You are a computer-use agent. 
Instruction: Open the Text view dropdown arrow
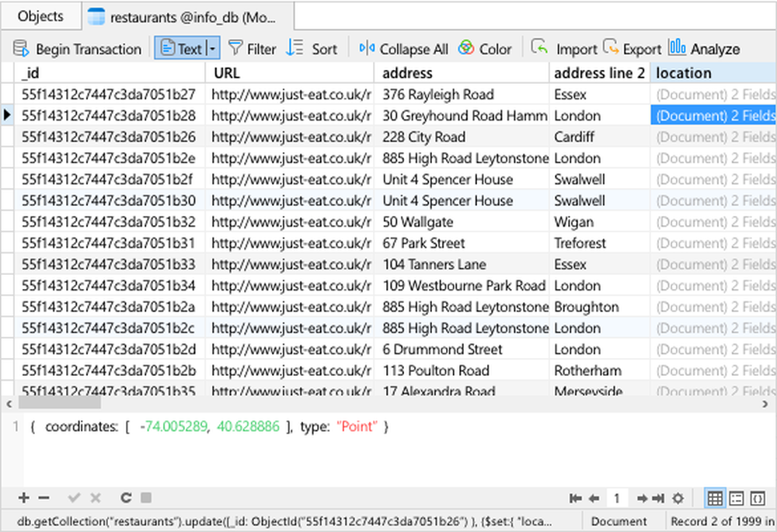tap(212, 49)
